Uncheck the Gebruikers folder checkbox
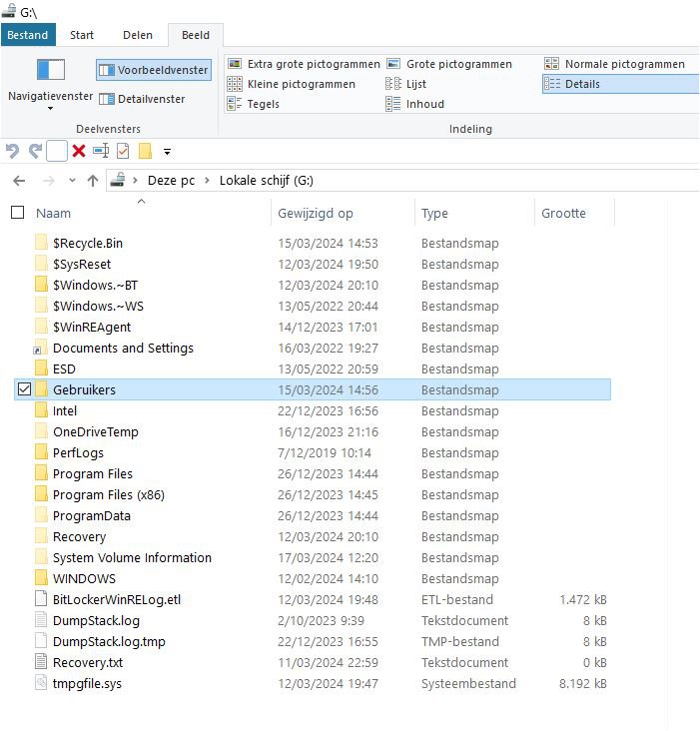The image size is (700, 731). coord(24,389)
